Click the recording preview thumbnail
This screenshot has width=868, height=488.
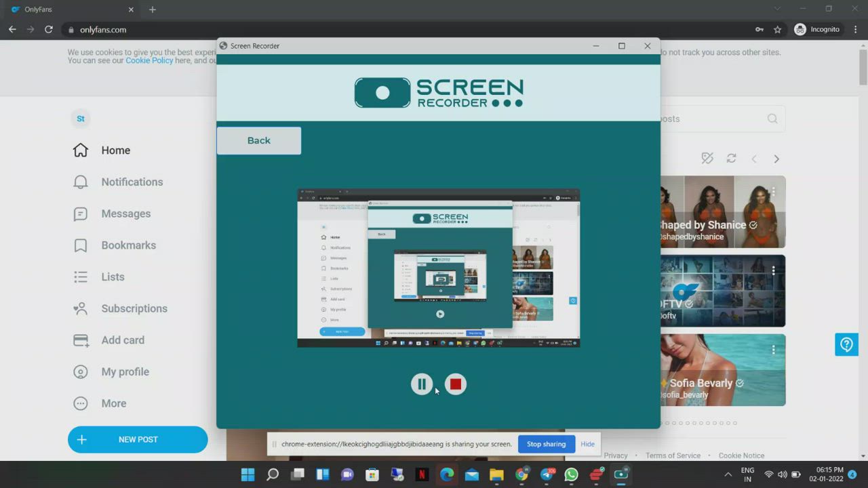point(439,268)
